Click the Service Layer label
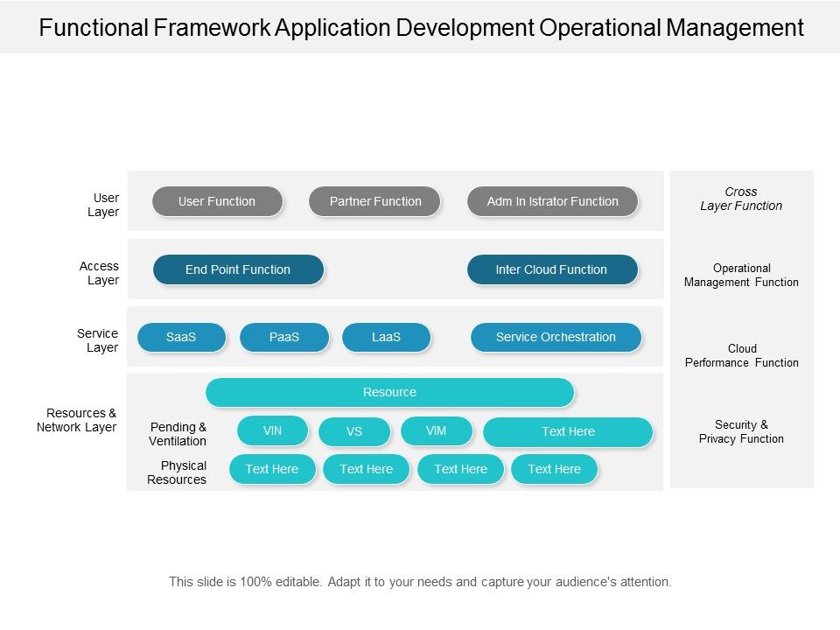The height and width of the screenshot is (630, 840). point(97,340)
